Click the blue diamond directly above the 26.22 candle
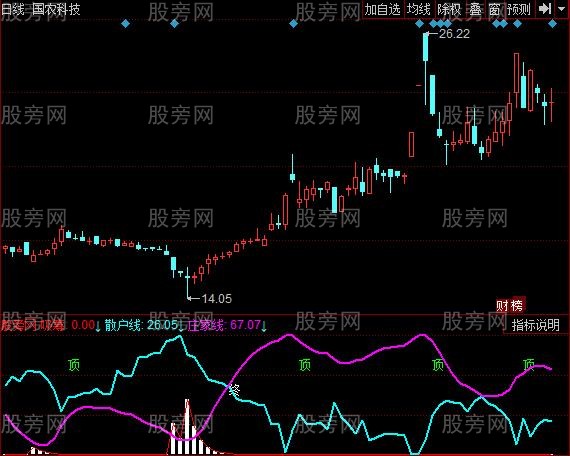This screenshot has width=570, height=456. pyautogui.click(x=420, y=24)
